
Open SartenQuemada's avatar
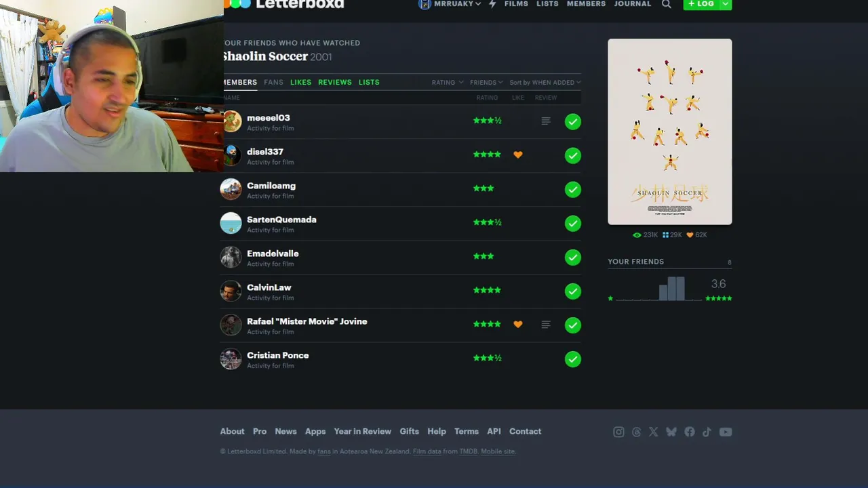click(x=231, y=223)
